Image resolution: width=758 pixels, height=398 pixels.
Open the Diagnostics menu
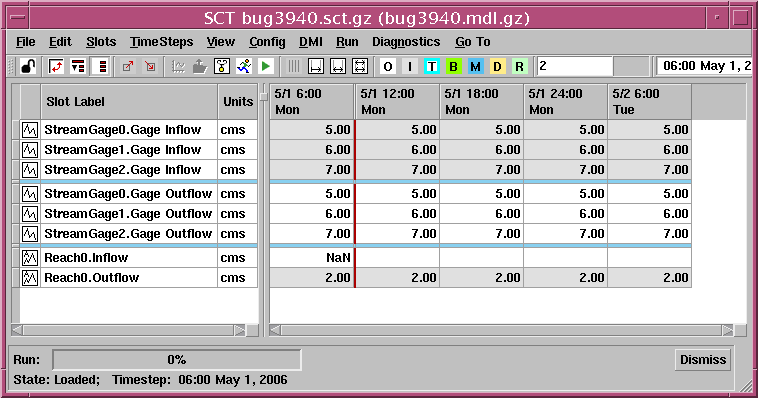[x=406, y=42]
